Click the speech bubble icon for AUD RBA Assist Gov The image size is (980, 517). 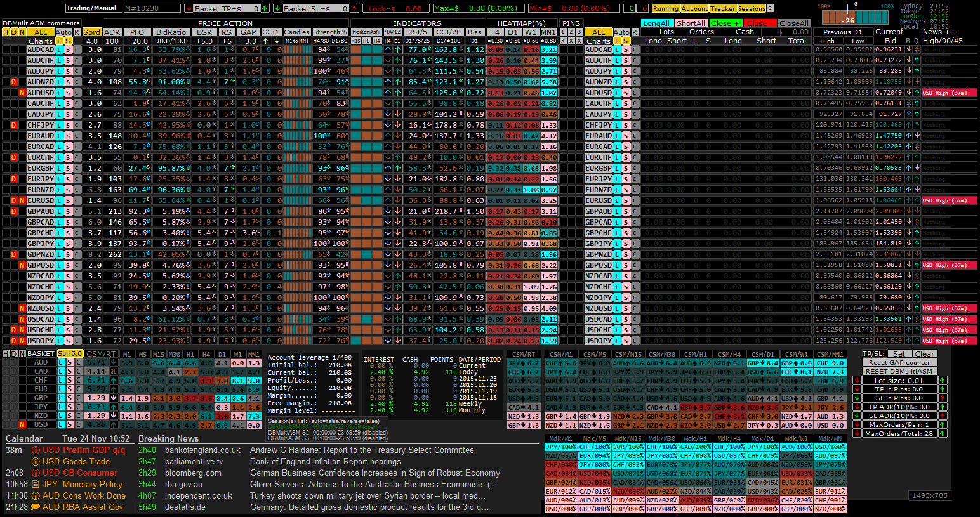tap(36, 507)
